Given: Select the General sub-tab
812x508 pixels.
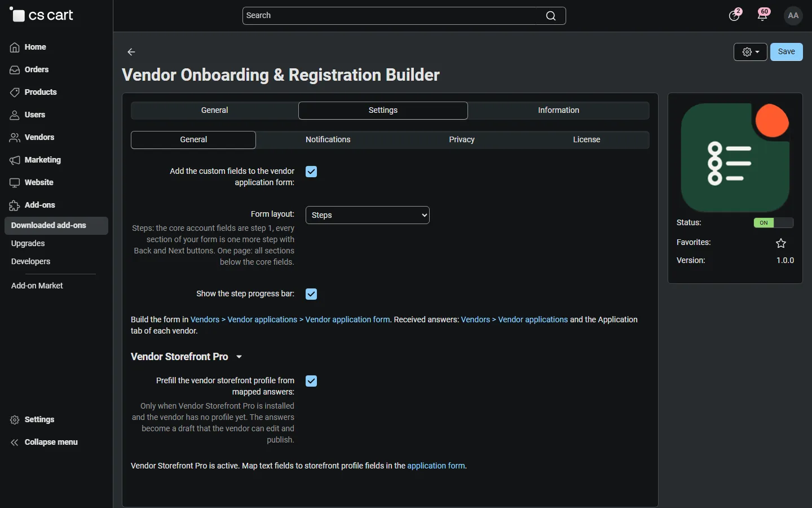Looking at the screenshot, I should 193,140.
